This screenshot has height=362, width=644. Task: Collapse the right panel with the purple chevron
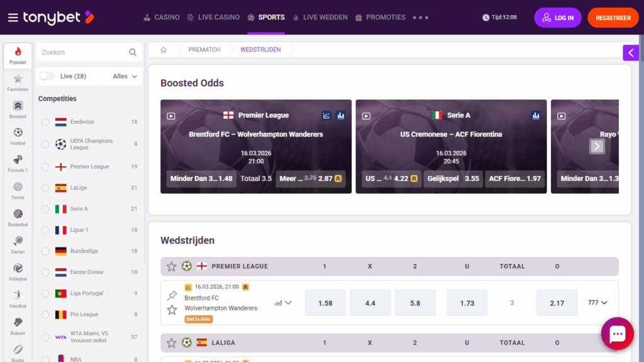(631, 53)
